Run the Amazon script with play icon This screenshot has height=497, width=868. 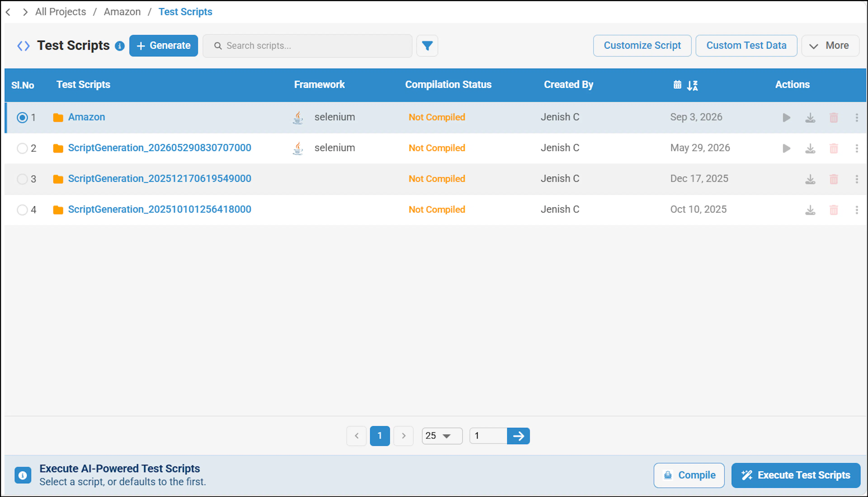(x=786, y=118)
